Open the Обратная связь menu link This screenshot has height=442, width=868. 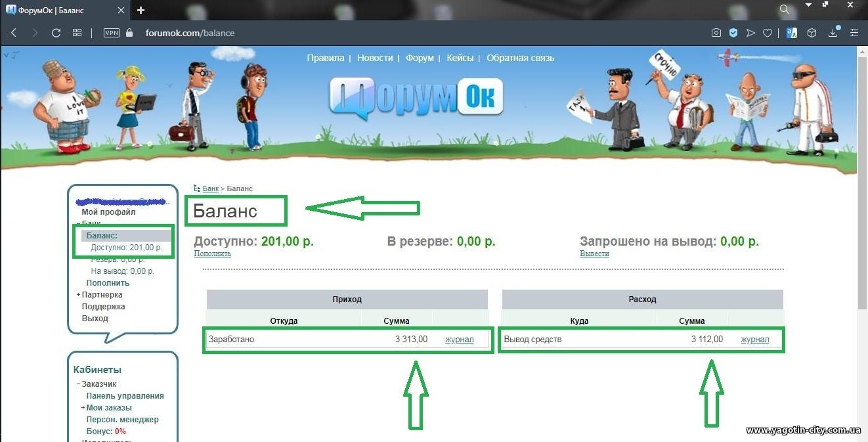click(520, 58)
